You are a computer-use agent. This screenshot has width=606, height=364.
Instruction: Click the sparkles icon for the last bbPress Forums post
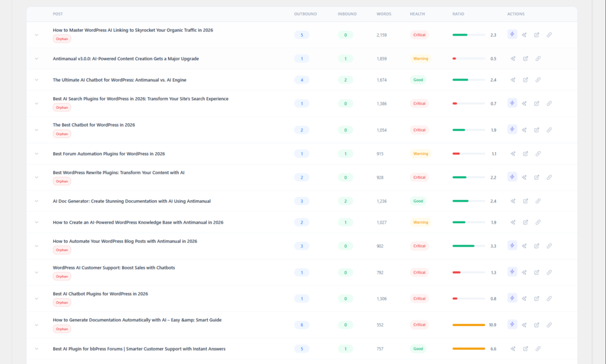(x=512, y=349)
